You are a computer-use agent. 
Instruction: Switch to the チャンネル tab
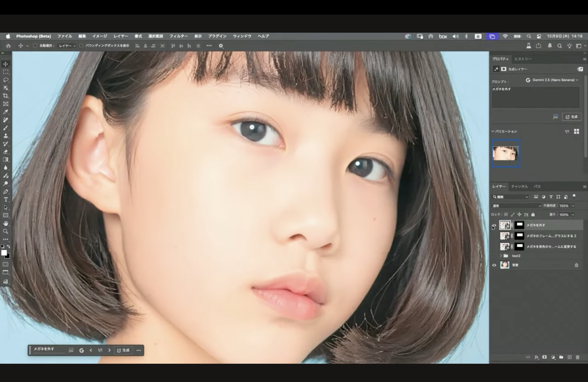[519, 187]
